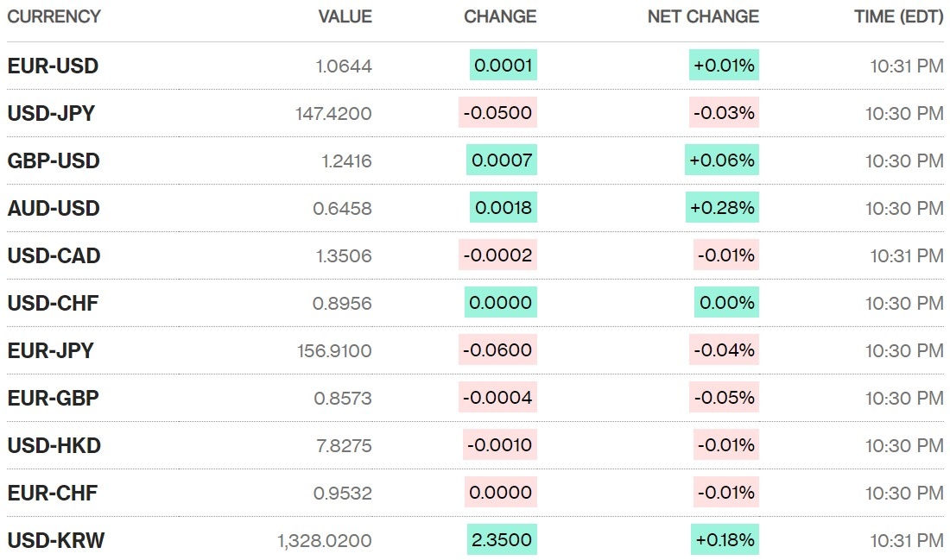950x560 pixels.
Task: Click the USD-CAD currency pair
Action: [54, 255]
